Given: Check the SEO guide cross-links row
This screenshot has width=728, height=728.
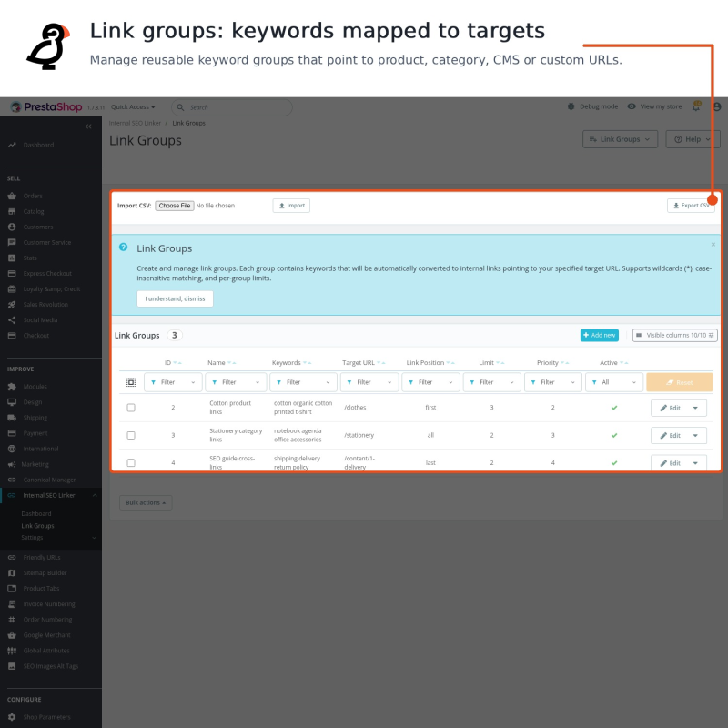Looking at the screenshot, I should [131, 463].
